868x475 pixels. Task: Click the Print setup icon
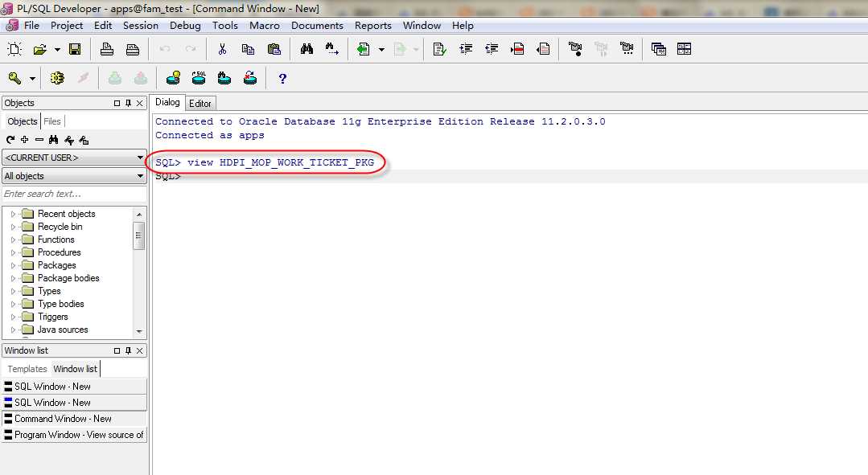pos(133,49)
